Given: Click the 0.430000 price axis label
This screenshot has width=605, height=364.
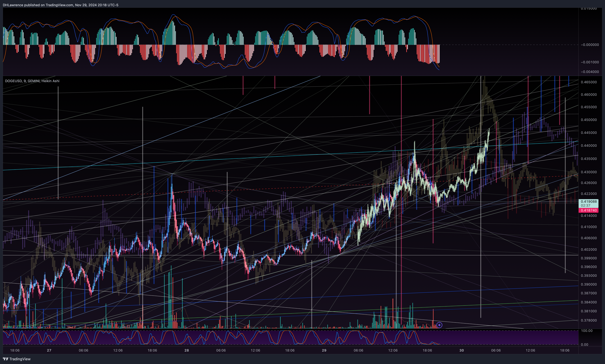Looking at the screenshot, I should 589,172.
